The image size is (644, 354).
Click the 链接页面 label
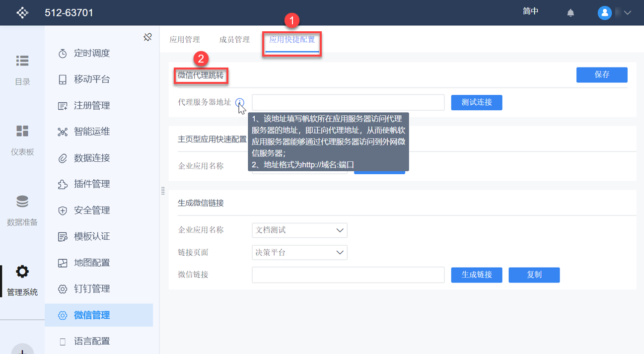(x=193, y=253)
